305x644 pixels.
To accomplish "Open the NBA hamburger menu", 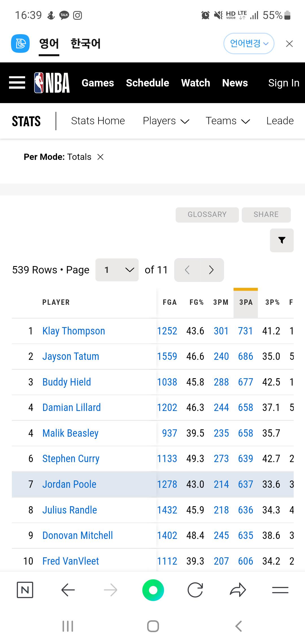I will pos(17,83).
